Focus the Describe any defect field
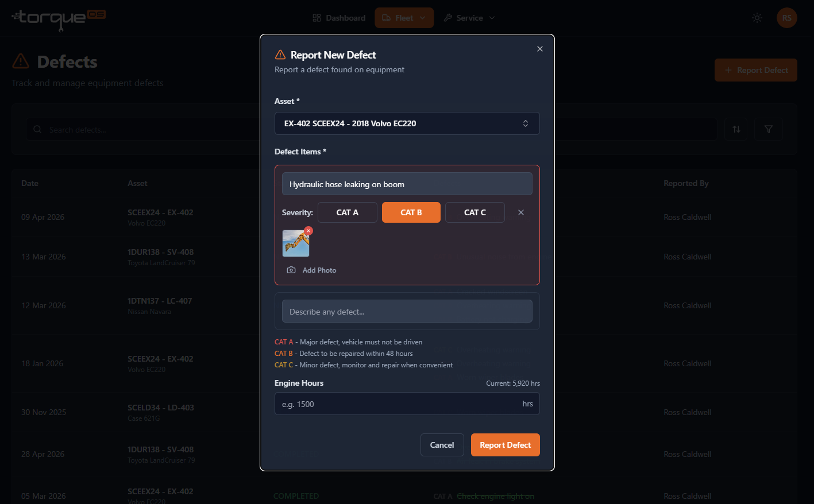Viewport: 814px width, 504px height. click(x=407, y=312)
